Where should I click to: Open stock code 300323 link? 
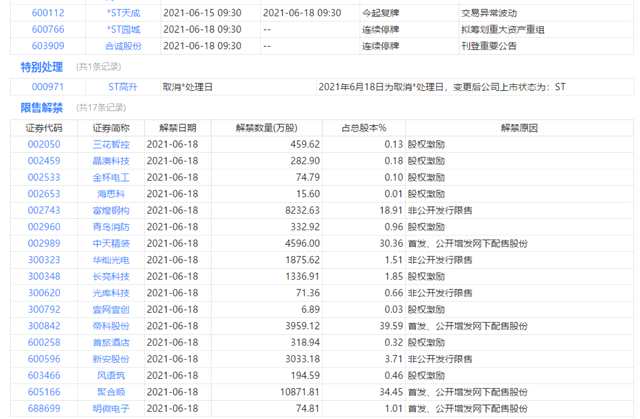click(44, 260)
